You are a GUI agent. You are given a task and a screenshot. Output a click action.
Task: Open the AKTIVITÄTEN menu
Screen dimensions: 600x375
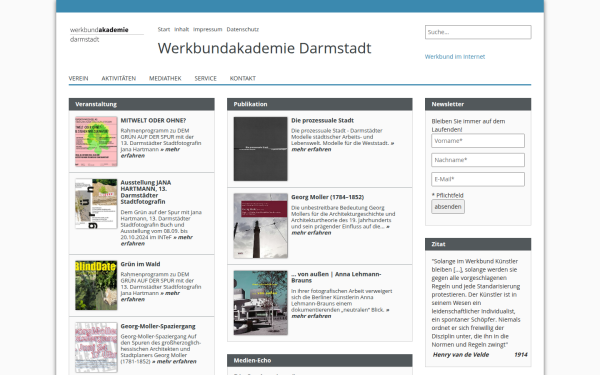(119, 78)
